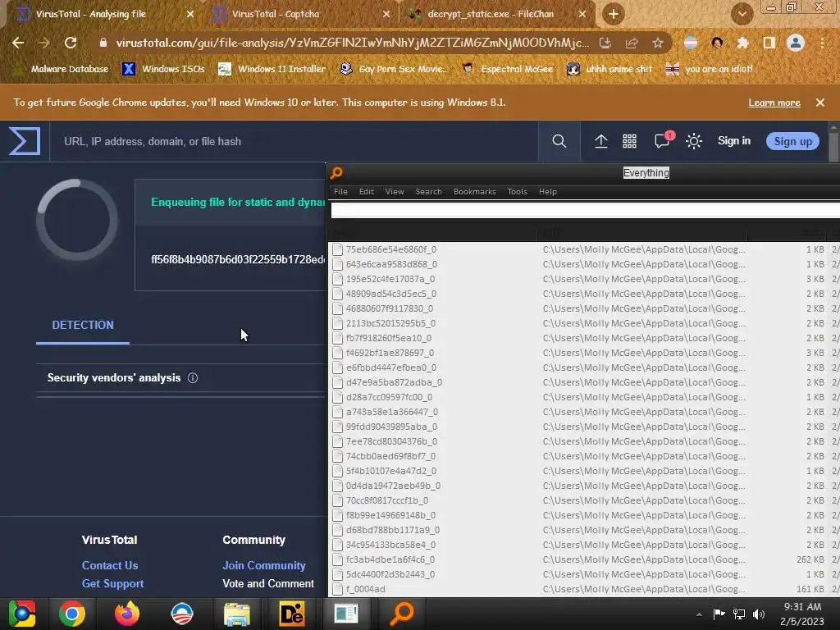Open the De app on the taskbar

click(292, 614)
